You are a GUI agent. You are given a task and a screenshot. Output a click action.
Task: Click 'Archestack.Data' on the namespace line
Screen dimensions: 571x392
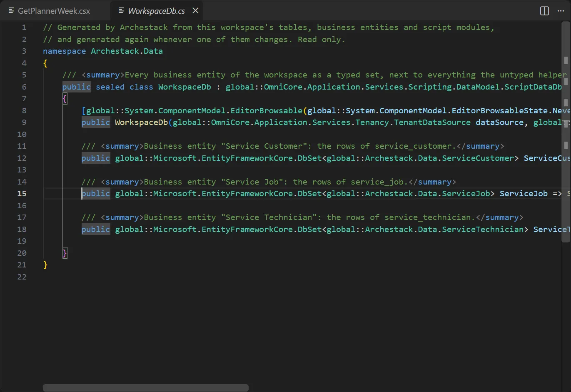127,51
